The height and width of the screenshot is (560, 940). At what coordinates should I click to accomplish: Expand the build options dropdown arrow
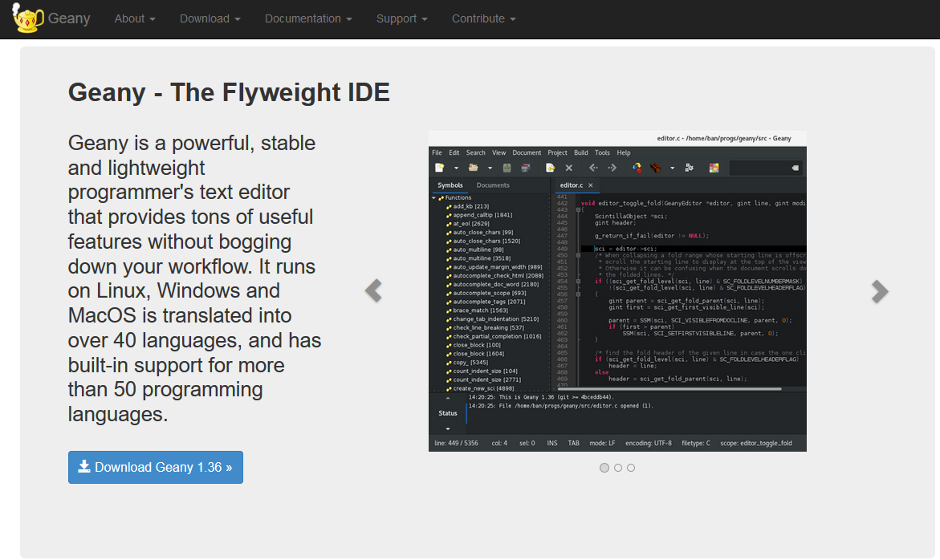[671, 168]
